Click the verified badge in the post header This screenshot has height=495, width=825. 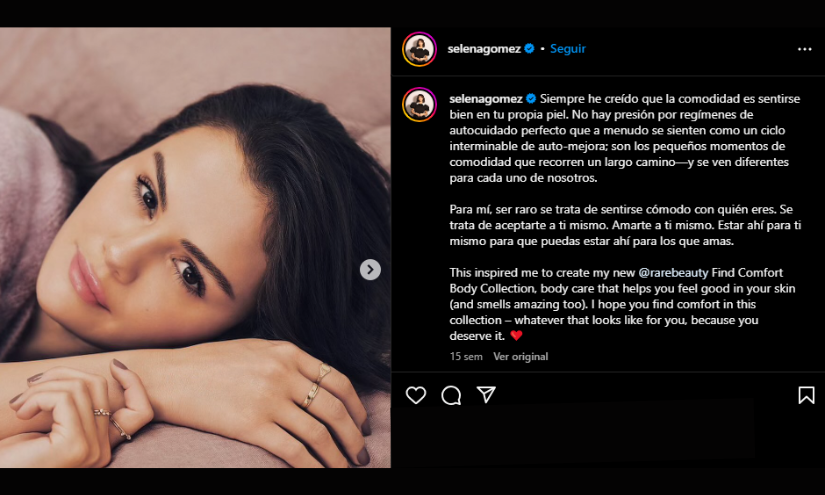(529, 49)
